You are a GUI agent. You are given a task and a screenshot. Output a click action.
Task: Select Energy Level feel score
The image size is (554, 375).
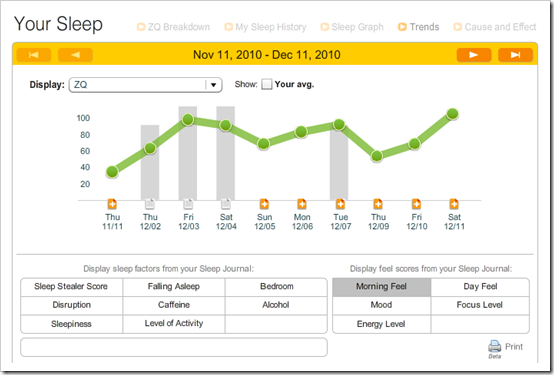click(x=382, y=324)
